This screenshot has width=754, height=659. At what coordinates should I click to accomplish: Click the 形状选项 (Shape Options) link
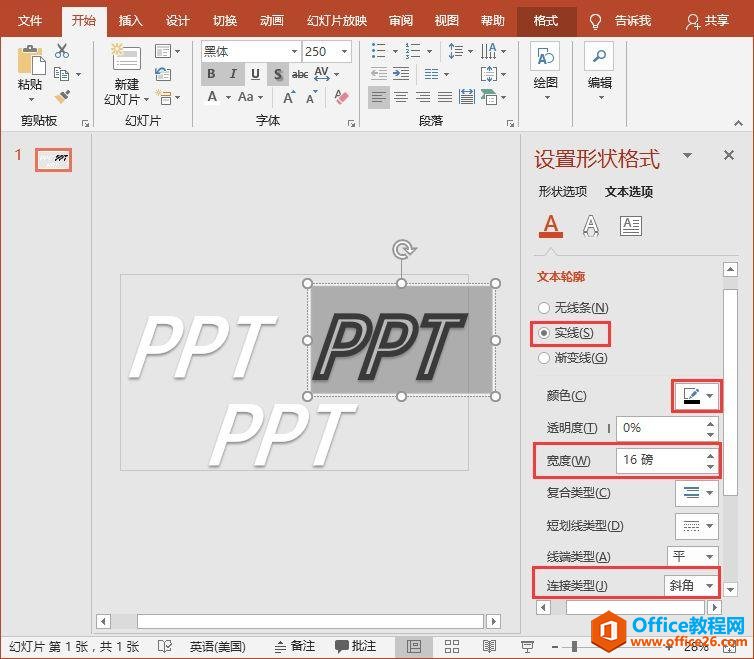562,192
